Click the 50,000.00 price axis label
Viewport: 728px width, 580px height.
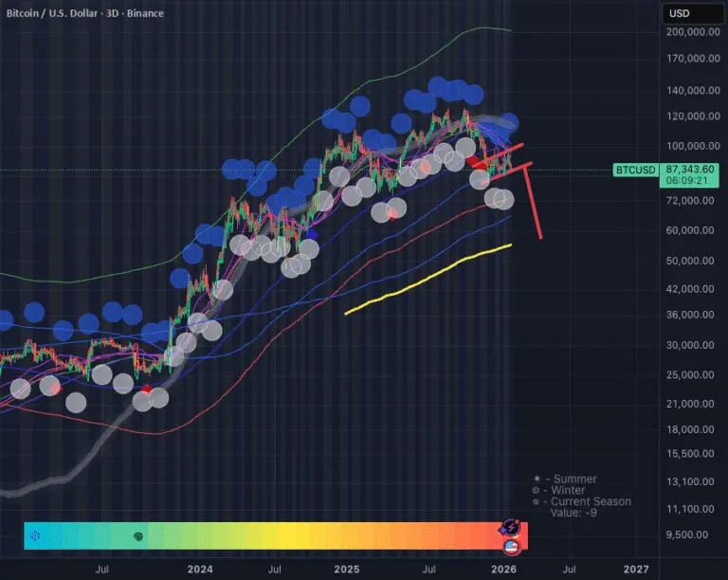click(x=690, y=261)
